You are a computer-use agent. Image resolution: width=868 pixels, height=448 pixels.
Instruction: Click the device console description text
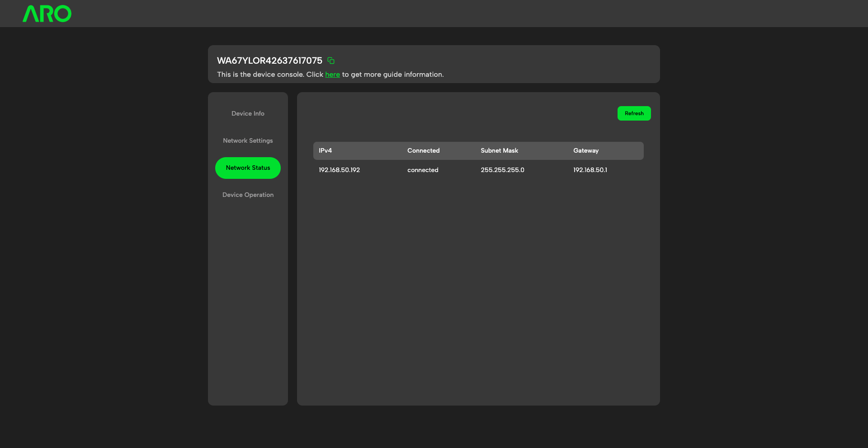[330, 74]
